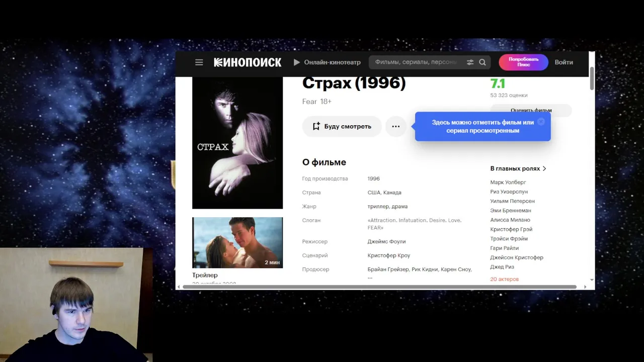
Task: Open year 1996 link
Action: point(374,178)
